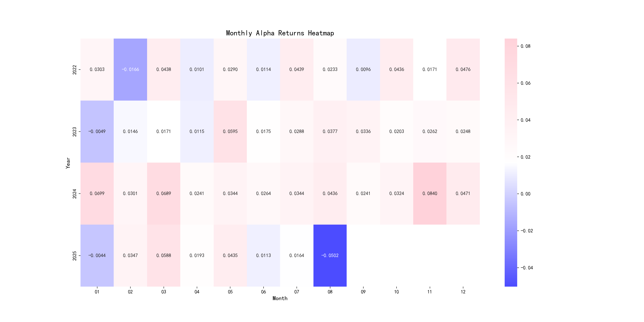Click the 12 month tick label

[463, 292]
